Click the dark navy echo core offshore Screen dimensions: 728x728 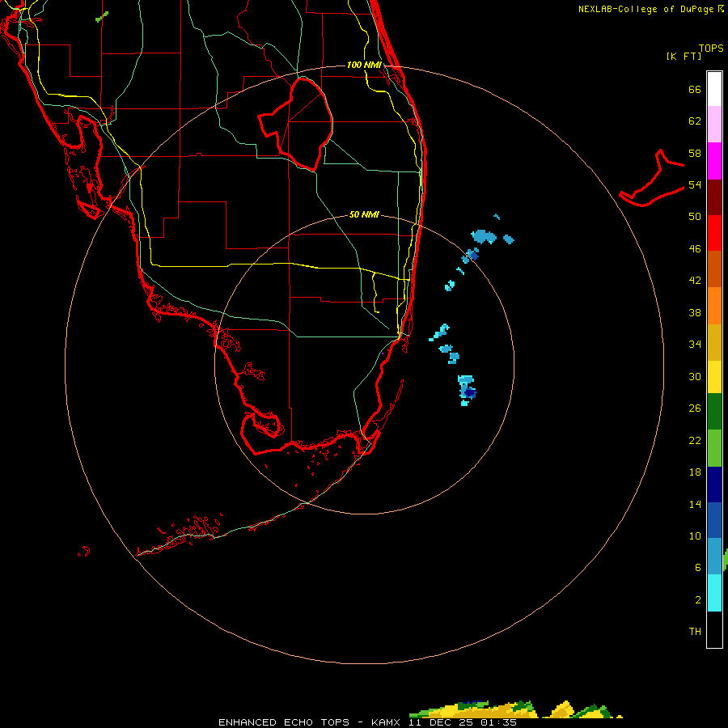point(470,393)
